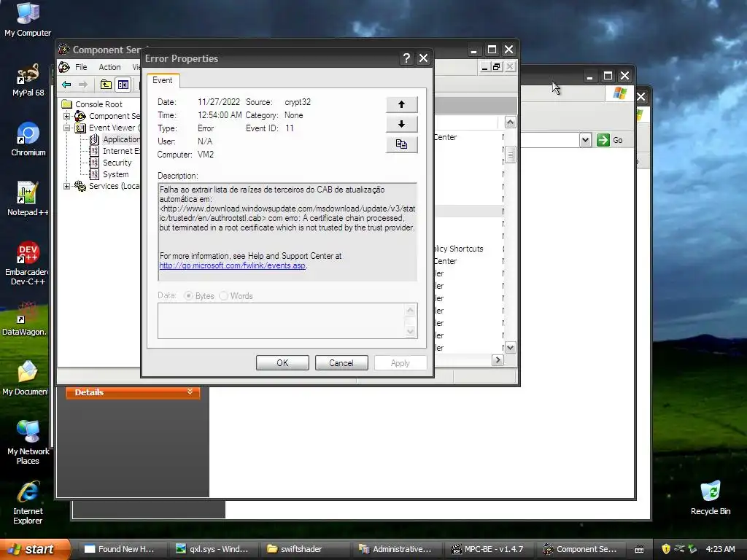Click the OK button
The height and width of the screenshot is (560, 747).
[x=282, y=363]
